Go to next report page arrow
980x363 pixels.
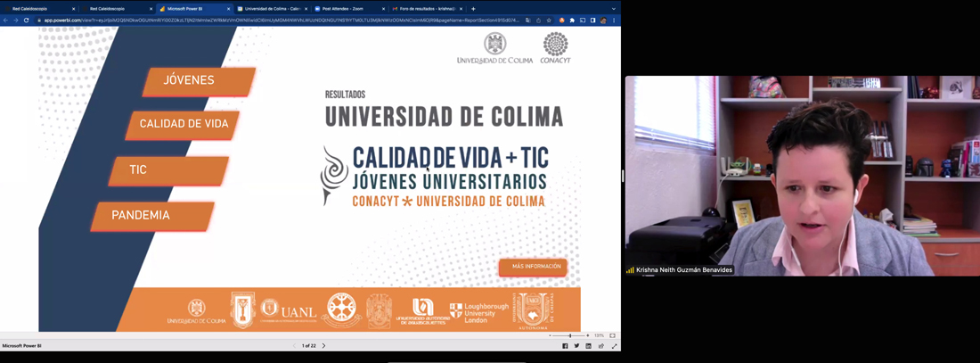(323, 345)
